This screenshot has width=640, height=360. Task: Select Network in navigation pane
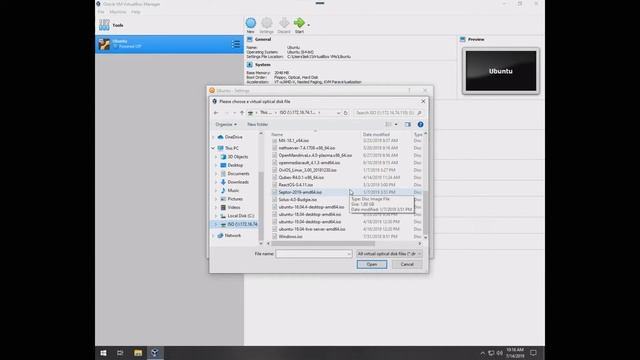coord(233,236)
